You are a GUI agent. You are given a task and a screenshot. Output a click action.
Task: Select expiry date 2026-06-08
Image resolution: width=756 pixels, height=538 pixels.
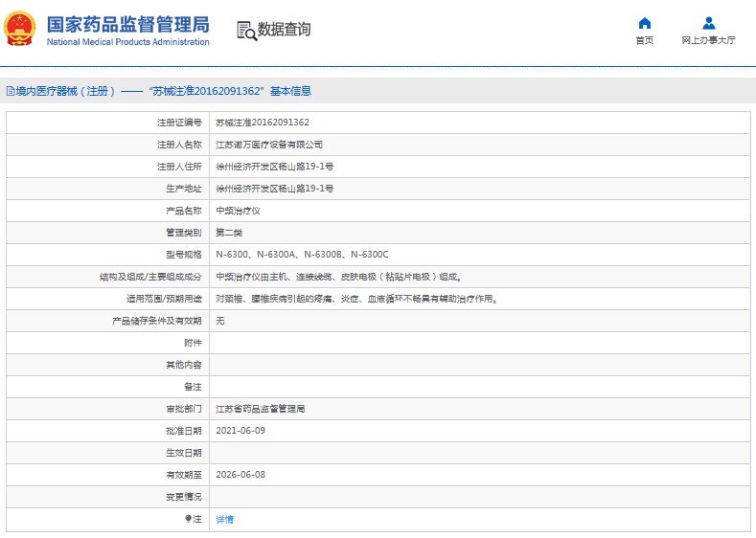[241, 475]
